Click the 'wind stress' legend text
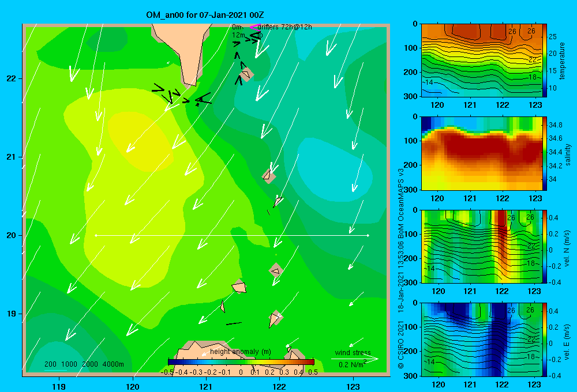Screen dimensions: 577x392 pos(353,352)
